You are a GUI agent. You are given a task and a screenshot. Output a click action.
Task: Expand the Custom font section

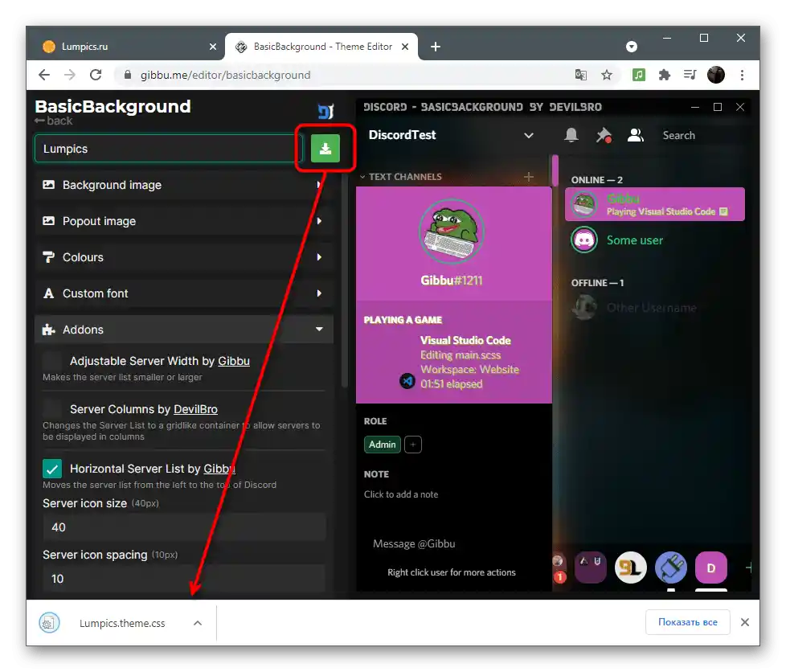(184, 293)
